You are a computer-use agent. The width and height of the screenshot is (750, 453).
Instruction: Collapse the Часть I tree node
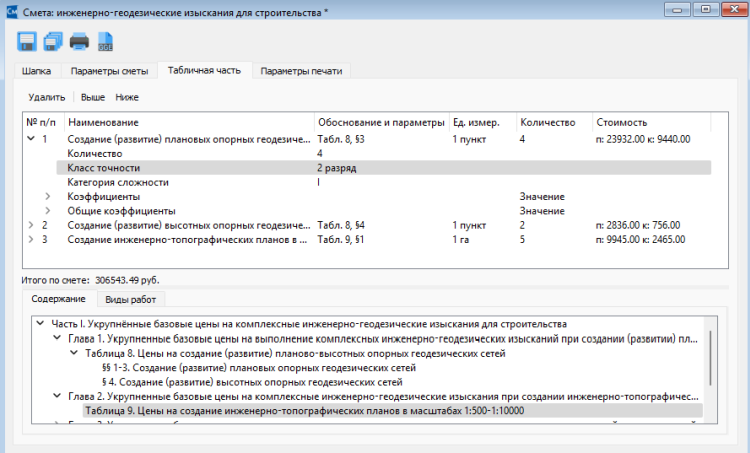pos(39,324)
